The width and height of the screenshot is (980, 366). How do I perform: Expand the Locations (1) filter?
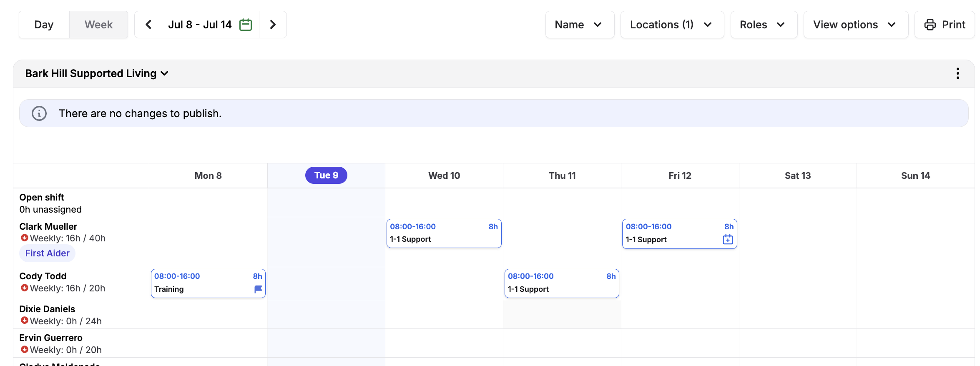click(x=672, y=25)
